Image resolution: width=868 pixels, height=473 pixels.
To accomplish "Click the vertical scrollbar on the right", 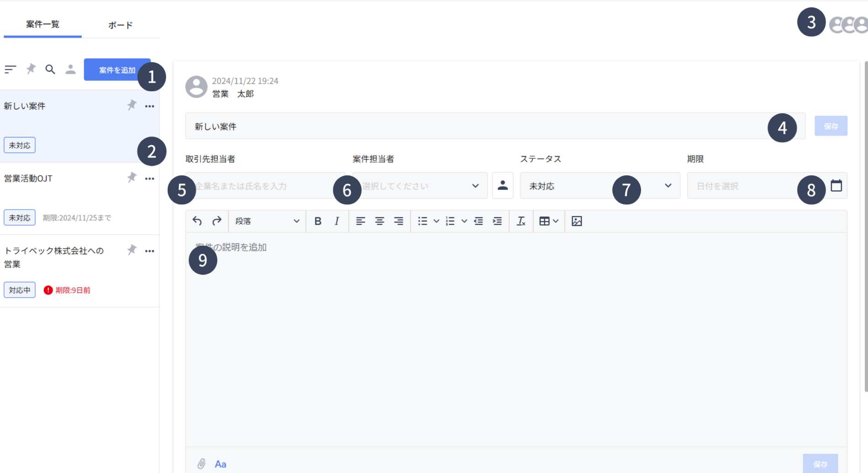I will (x=866, y=228).
